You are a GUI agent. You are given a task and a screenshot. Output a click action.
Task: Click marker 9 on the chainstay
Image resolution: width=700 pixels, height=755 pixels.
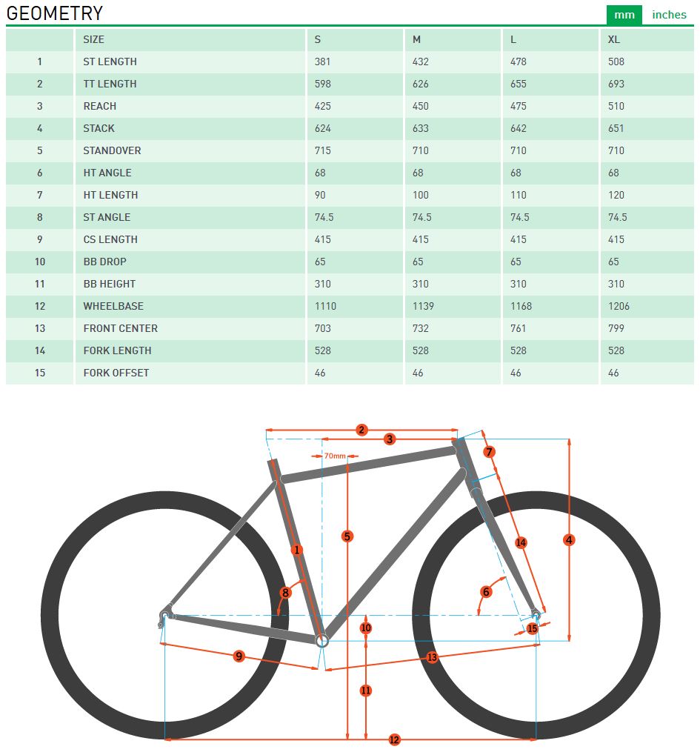239,656
